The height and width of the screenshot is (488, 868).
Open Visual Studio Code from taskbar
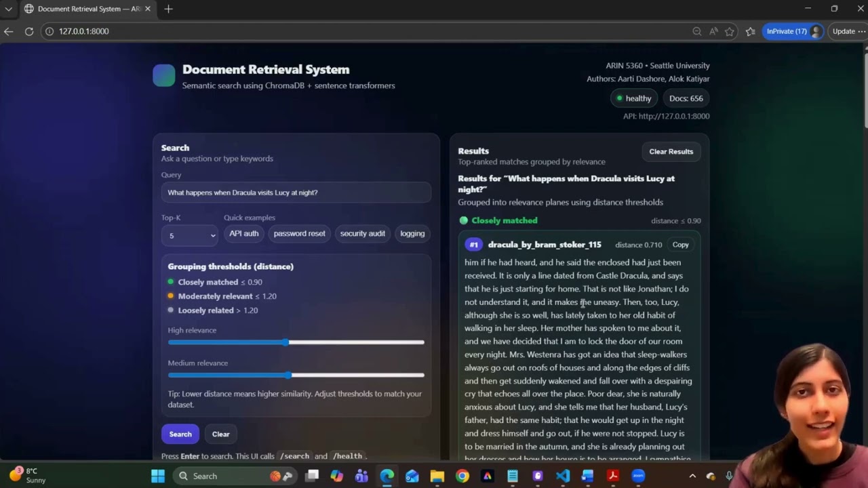[563, 476]
